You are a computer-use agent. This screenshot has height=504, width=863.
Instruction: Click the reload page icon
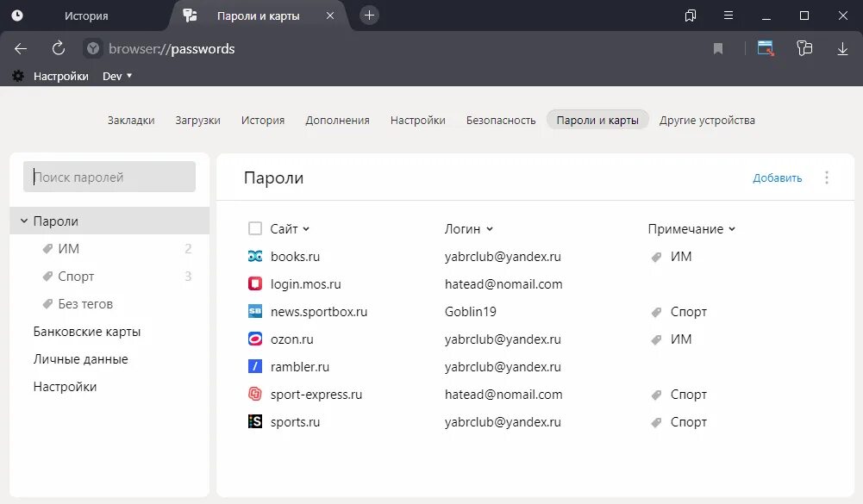tap(59, 49)
